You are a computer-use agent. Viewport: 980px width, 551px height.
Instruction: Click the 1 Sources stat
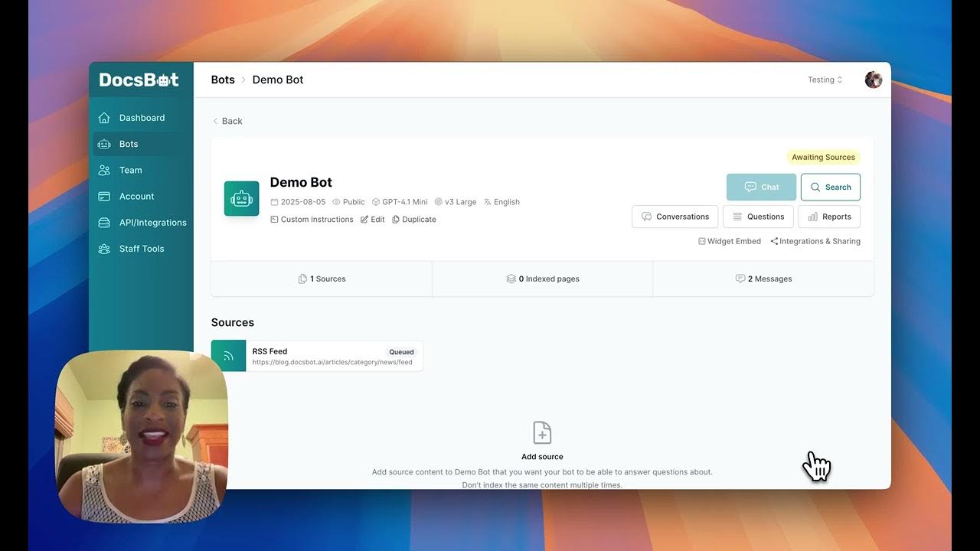coord(322,279)
